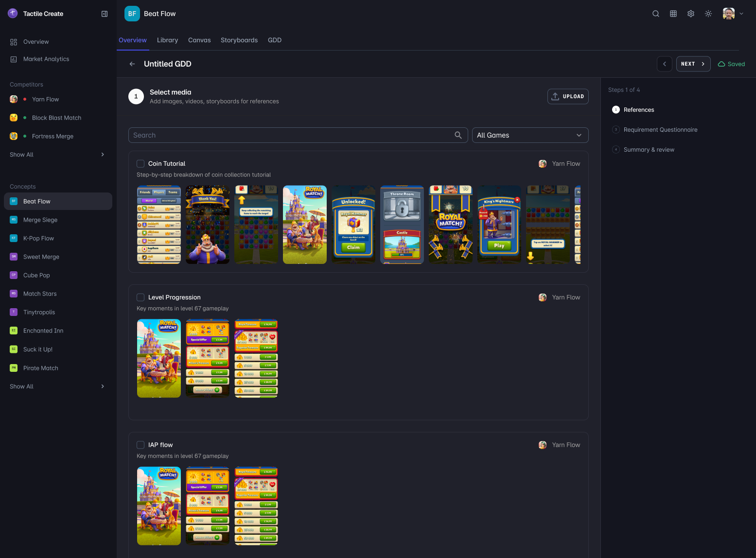Open the profile menu chevron
The height and width of the screenshot is (558, 756).
click(x=741, y=14)
